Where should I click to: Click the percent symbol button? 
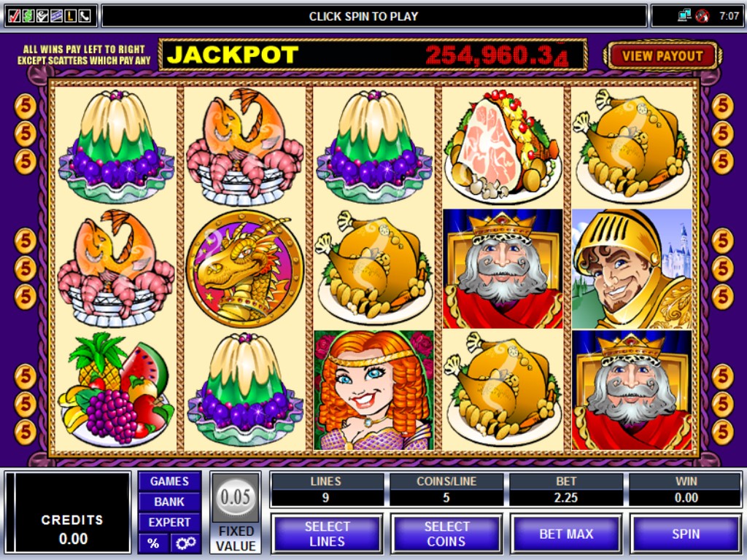coord(153,542)
